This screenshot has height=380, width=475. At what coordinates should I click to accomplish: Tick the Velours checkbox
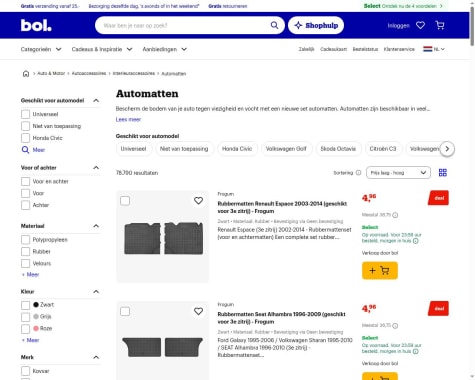click(25, 264)
